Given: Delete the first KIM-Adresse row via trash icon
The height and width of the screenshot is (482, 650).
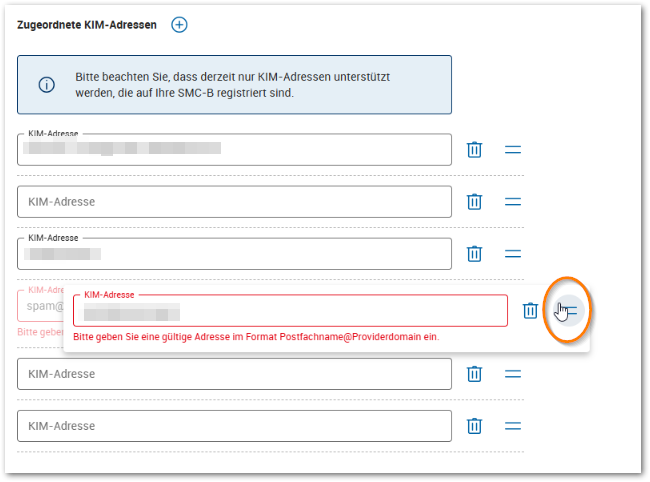Looking at the screenshot, I should pyautogui.click(x=475, y=150).
